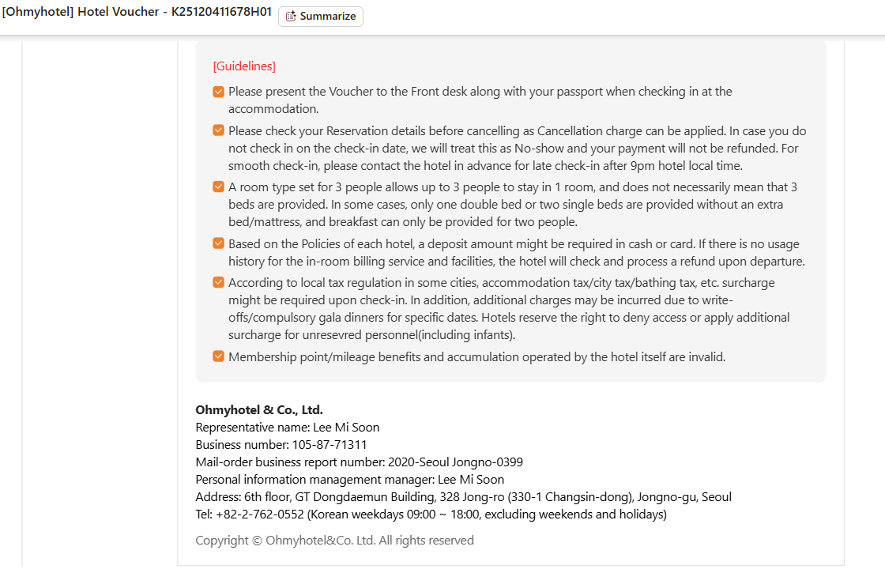Click the Personal information management manager line
This screenshot has width=885, height=588.
tap(349, 480)
